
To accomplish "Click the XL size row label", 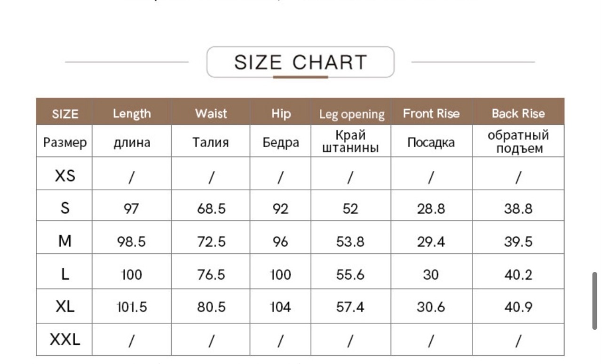I will coord(65,307).
